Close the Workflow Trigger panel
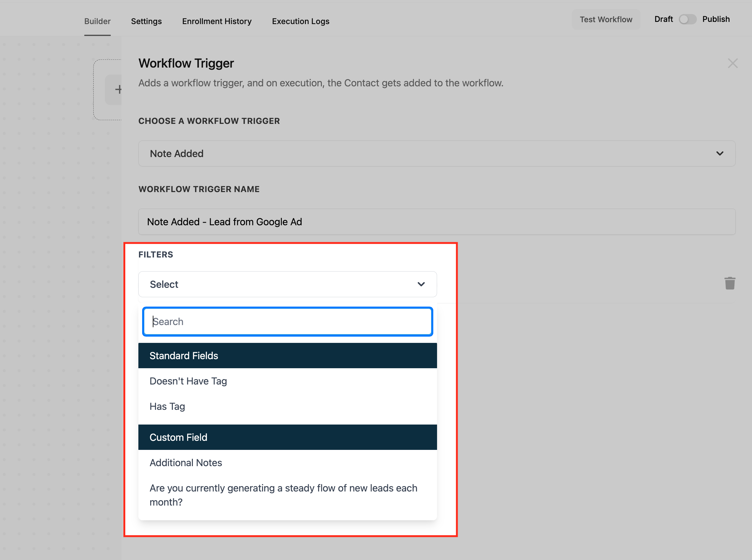Viewport: 752px width, 560px height. pyautogui.click(x=732, y=64)
